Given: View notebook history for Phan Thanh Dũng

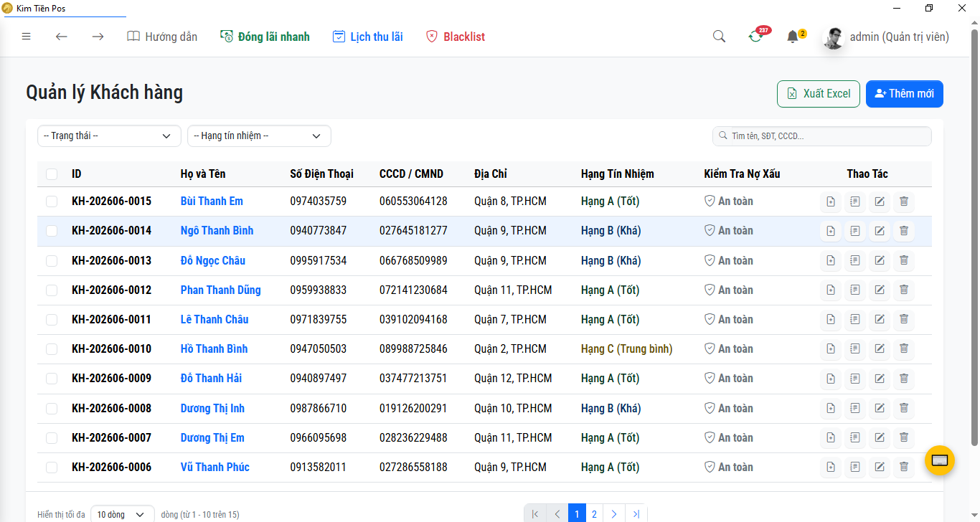Looking at the screenshot, I should (855, 290).
